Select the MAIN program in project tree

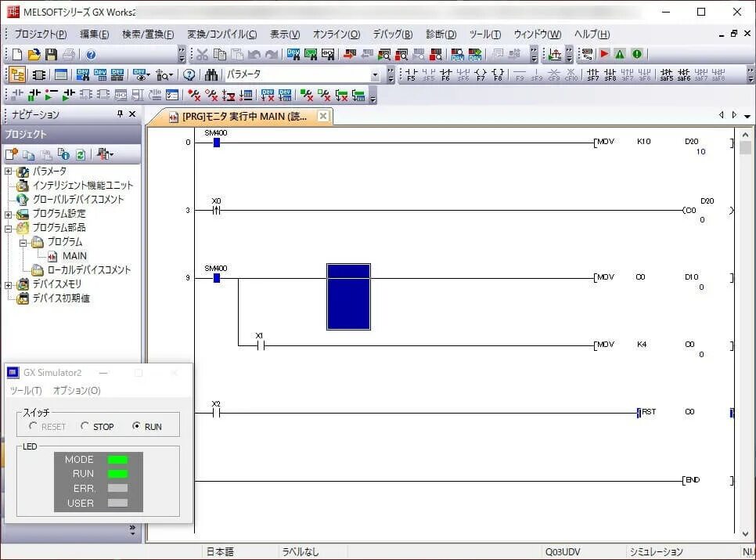point(74,256)
